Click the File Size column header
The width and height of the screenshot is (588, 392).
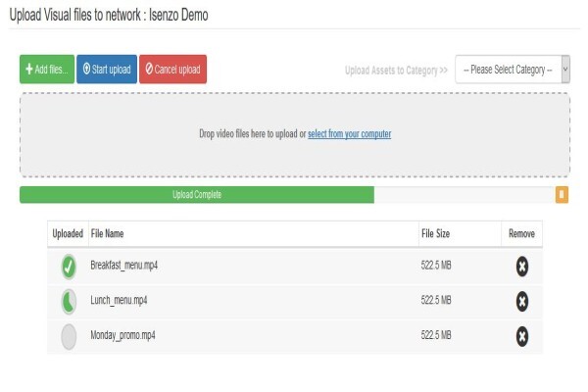(x=435, y=233)
